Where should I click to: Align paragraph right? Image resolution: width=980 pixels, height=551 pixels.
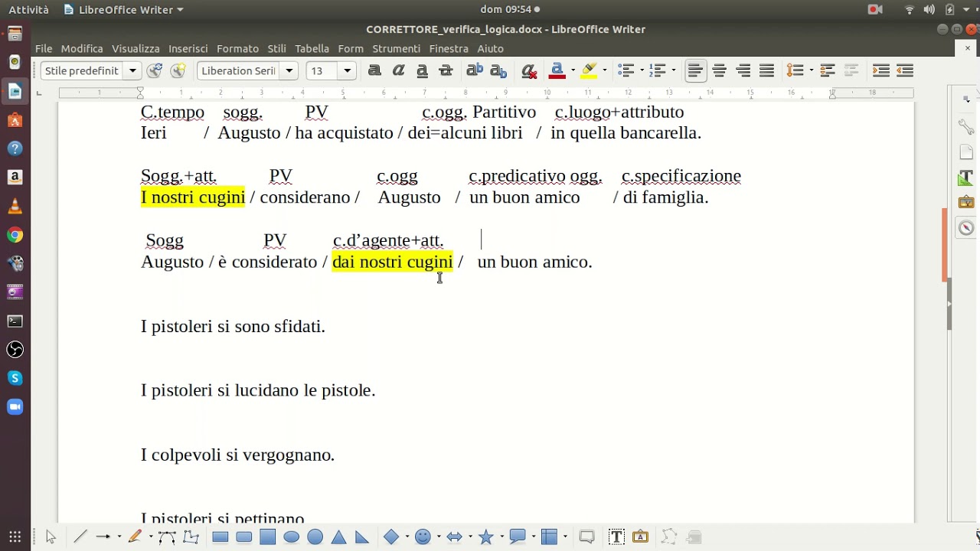coord(743,70)
